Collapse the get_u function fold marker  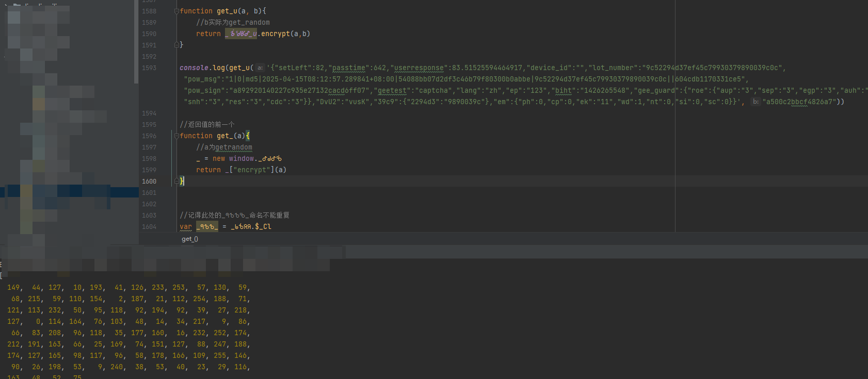point(176,11)
